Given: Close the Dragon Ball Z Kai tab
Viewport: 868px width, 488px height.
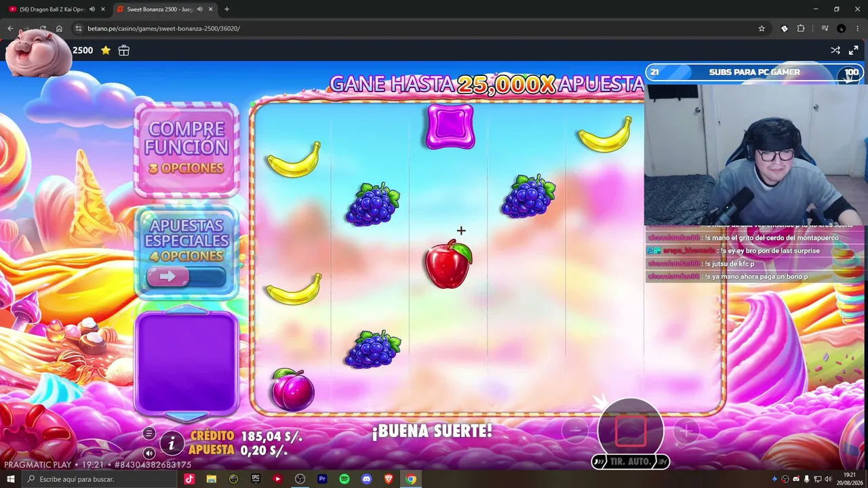Looking at the screenshot, I should (x=103, y=9).
